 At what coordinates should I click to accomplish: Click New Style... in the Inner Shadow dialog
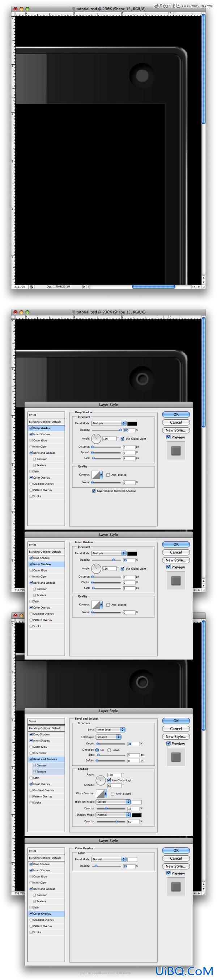[176, 560]
